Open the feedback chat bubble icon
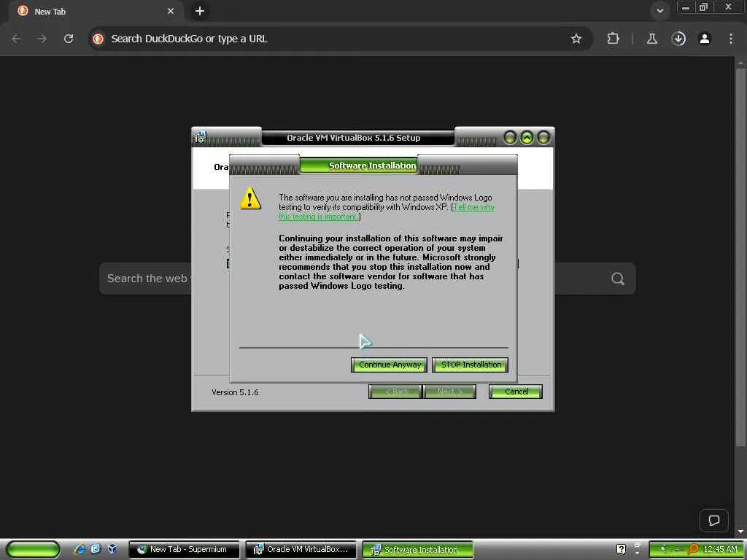 (x=713, y=520)
